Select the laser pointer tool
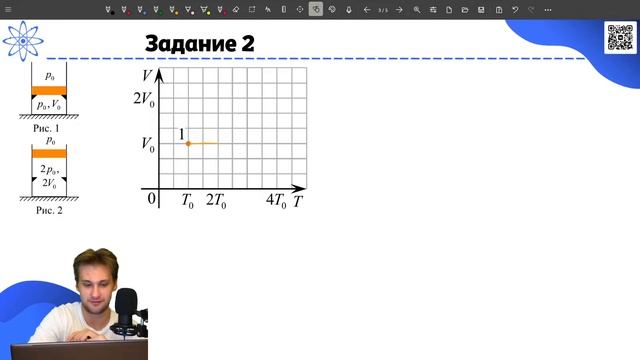 pyautogui.click(x=300, y=9)
